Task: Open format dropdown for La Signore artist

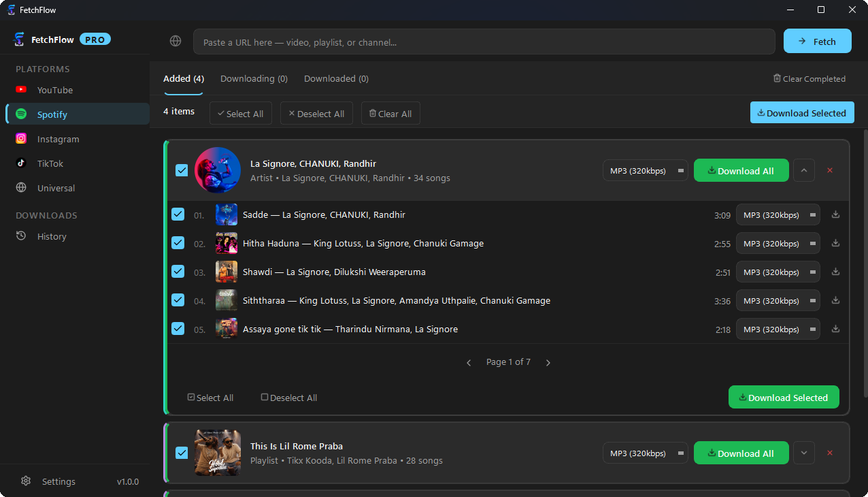Action: [x=646, y=170]
